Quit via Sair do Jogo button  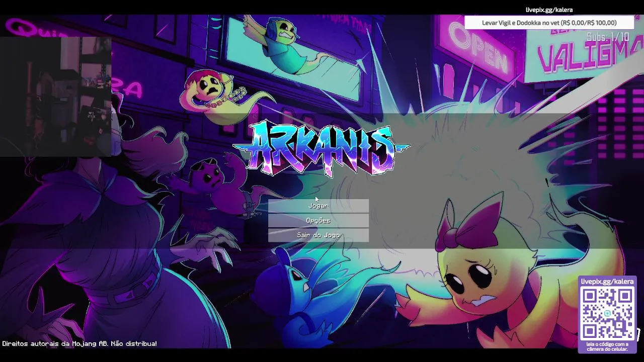318,235
